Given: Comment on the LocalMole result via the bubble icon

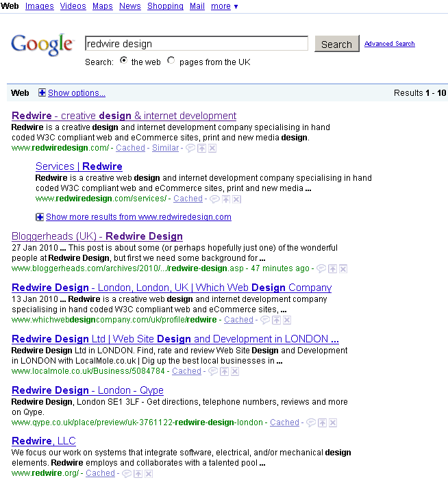Looking at the screenshot, I should coord(213,371).
